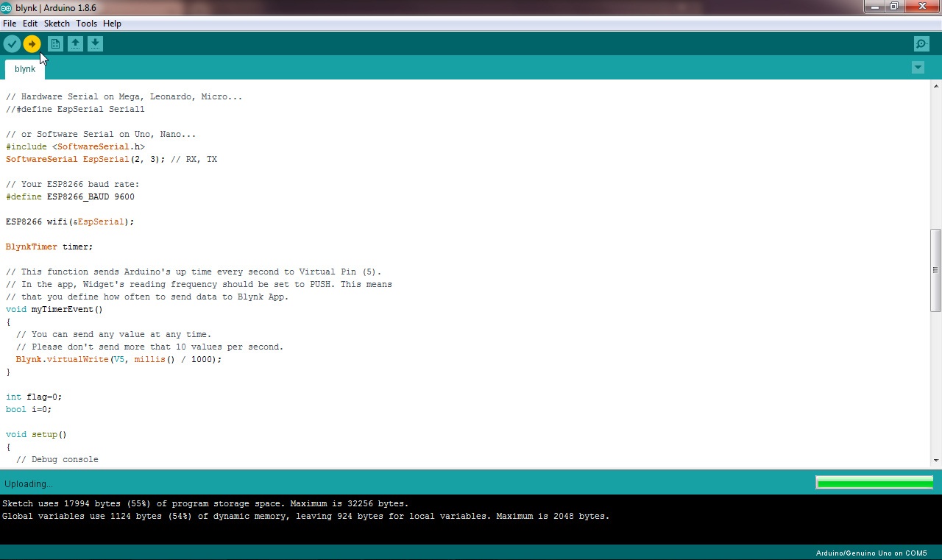The width and height of the screenshot is (942, 560).
Task: Save the sketch with the Save icon
Action: point(95,44)
